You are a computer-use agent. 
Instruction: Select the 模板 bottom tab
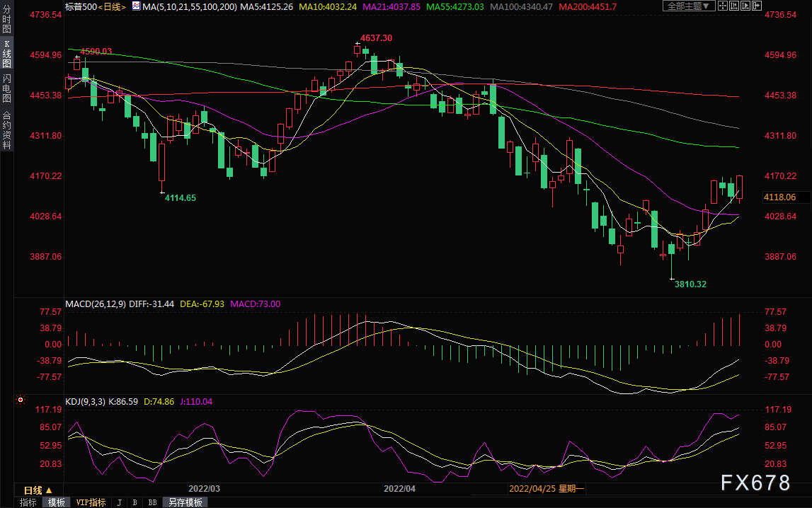coord(57,502)
